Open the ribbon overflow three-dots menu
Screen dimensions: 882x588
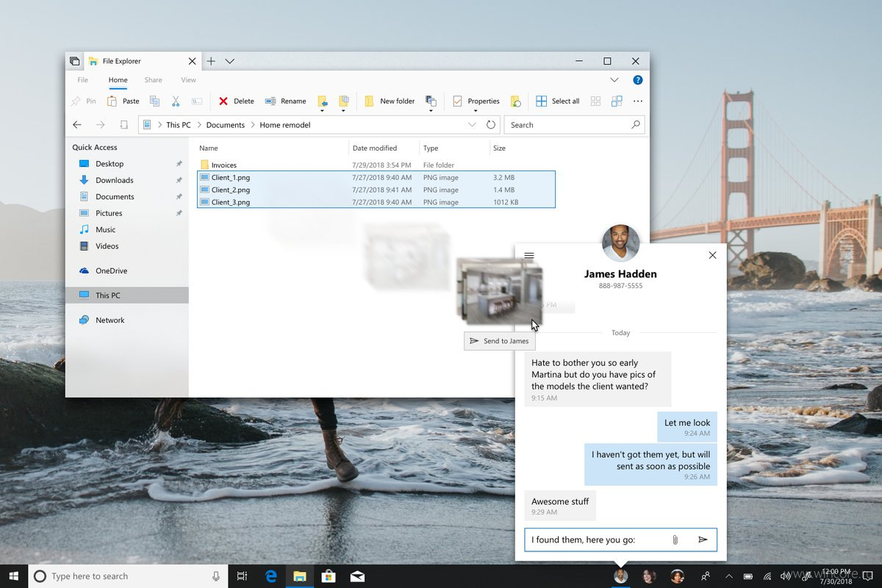pos(638,101)
